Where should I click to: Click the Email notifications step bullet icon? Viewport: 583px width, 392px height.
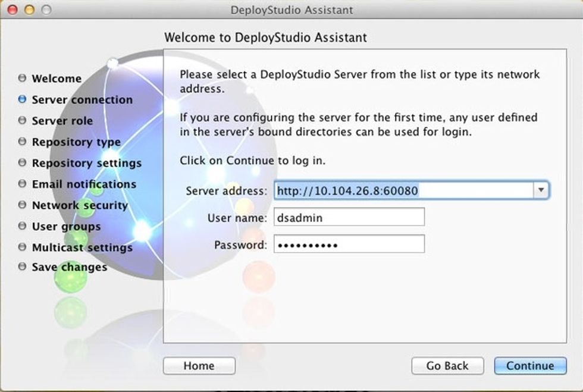23,184
